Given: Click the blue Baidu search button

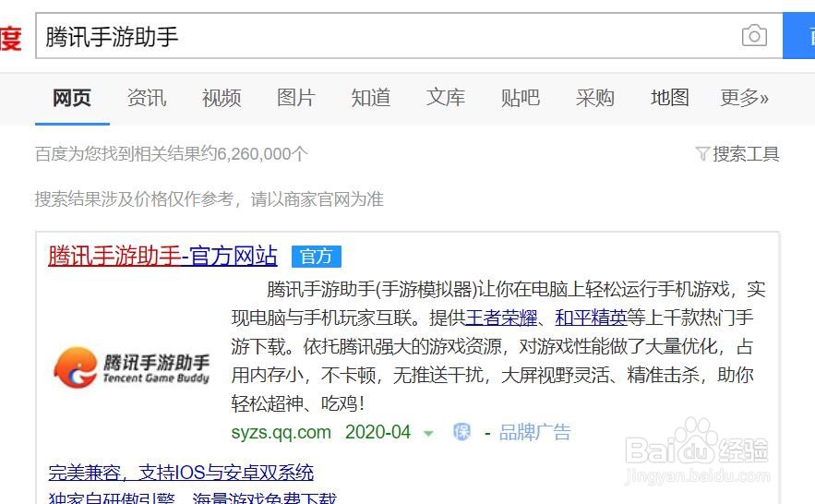Looking at the screenshot, I should (x=799, y=36).
